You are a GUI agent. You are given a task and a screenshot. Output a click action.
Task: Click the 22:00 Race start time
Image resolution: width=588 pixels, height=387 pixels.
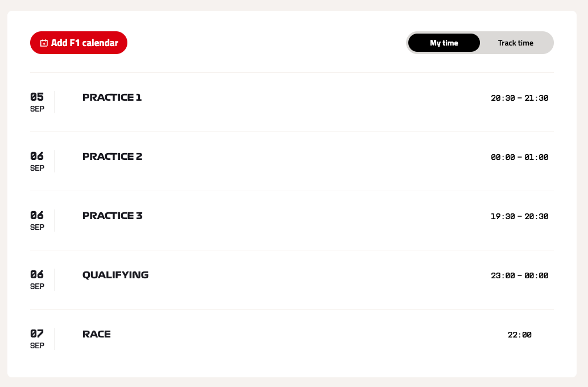[519, 335]
